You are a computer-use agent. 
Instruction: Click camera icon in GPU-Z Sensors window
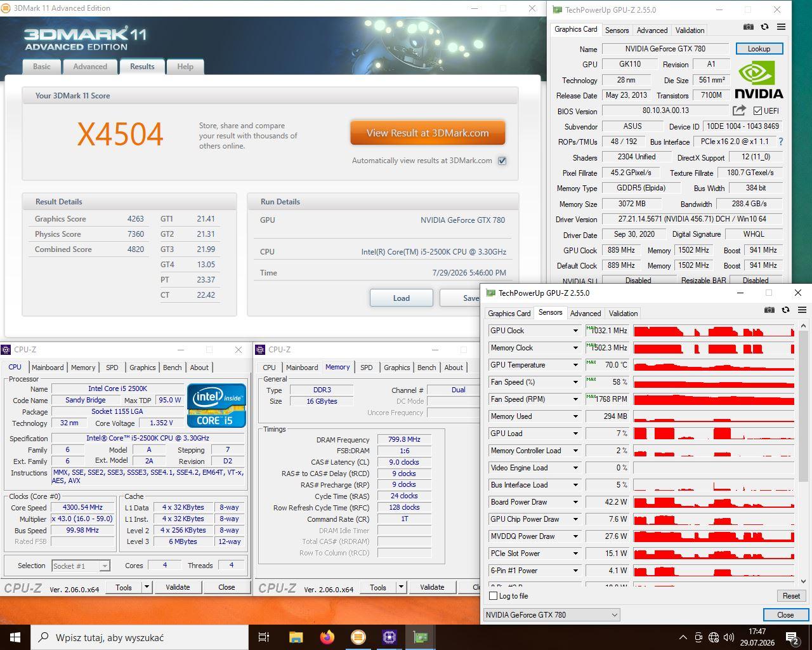click(769, 310)
